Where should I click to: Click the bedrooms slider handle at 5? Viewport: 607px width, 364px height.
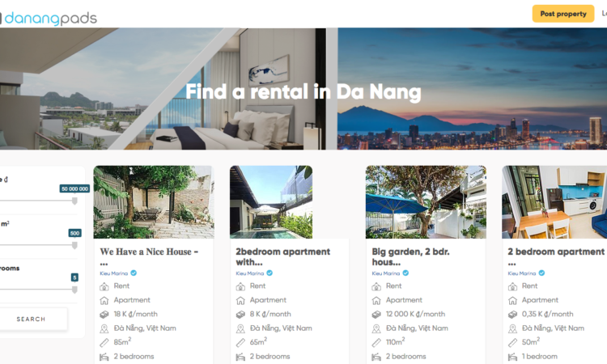click(x=74, y=290)
